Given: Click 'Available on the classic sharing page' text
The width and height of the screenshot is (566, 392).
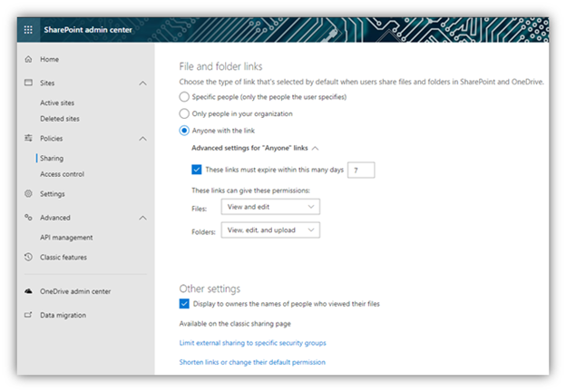Looking at the screenshot, I should (235, 324).
